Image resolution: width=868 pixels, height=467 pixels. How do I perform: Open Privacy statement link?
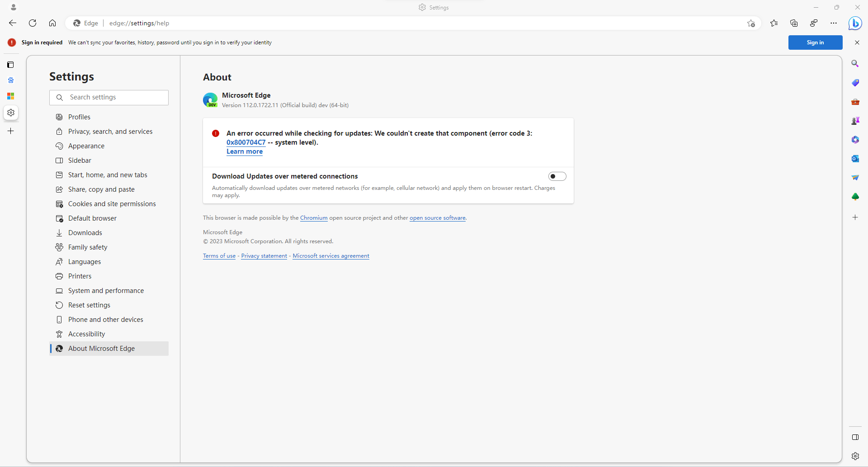pos(264,256)
